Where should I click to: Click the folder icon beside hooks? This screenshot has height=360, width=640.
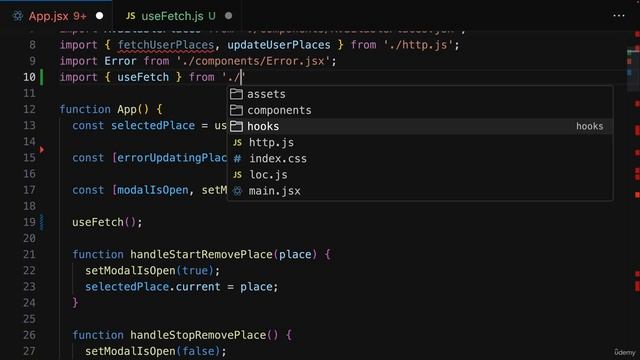click(x=236, y=126)
